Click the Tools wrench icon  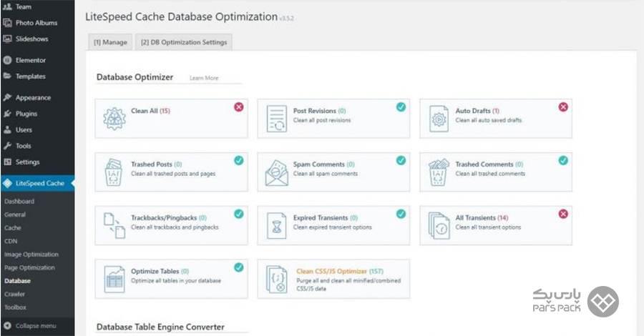[x=7, y=146]
